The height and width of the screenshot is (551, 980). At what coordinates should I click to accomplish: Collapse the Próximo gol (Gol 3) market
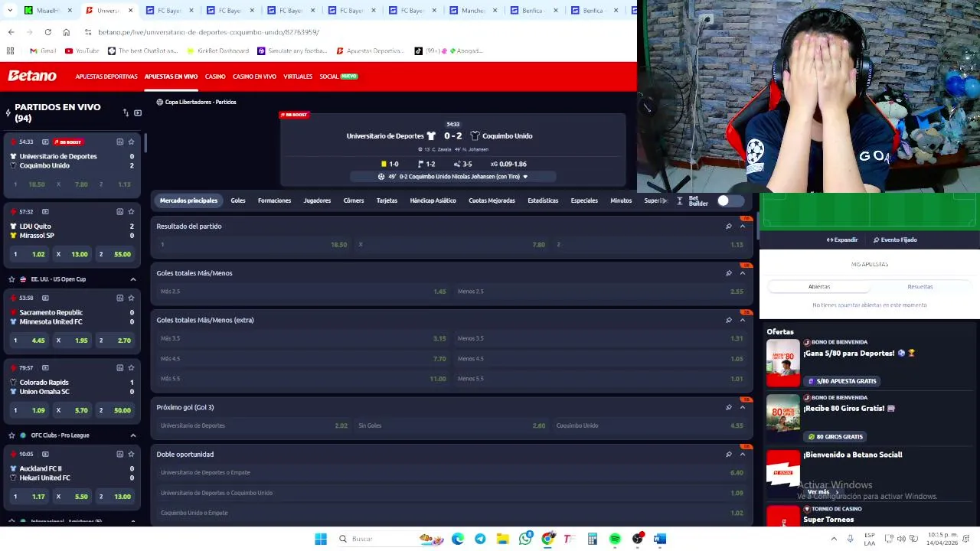pos(742,407)
